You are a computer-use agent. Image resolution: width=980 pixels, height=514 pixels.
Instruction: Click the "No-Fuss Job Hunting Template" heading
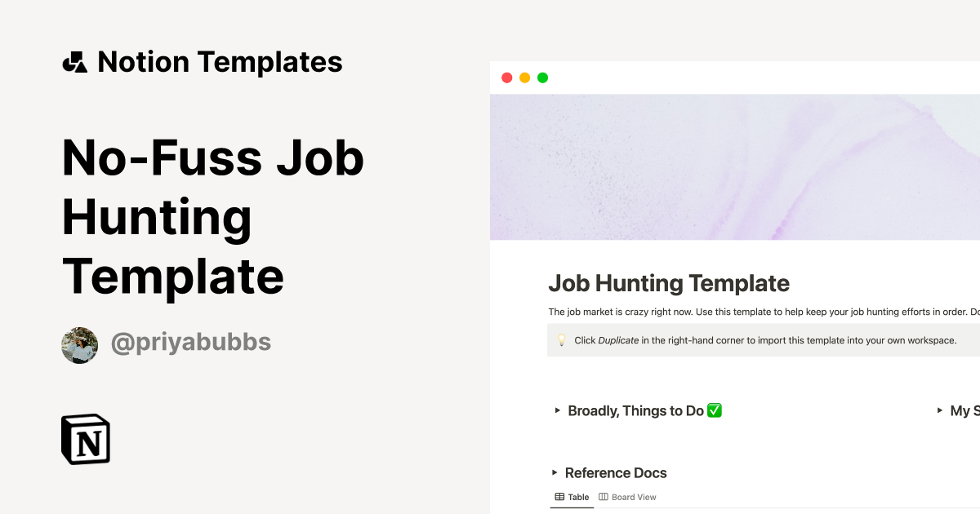pos(212,215)
